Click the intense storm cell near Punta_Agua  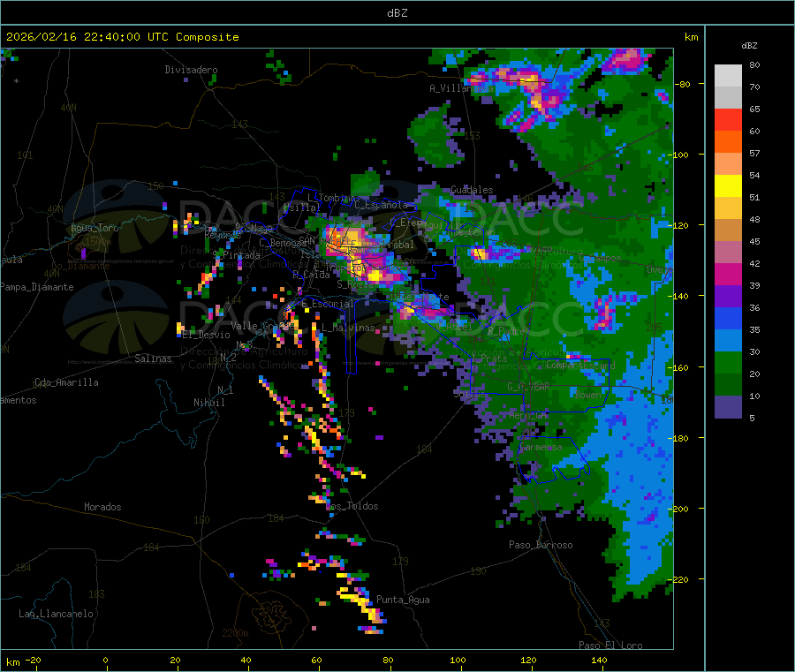pyautogui.click(x=363, y=605)
